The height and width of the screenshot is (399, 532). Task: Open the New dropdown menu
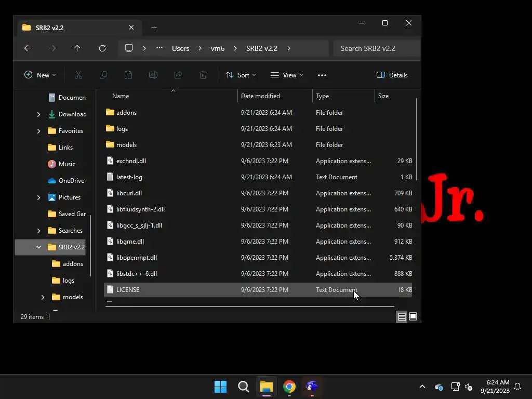click(40, 75)
